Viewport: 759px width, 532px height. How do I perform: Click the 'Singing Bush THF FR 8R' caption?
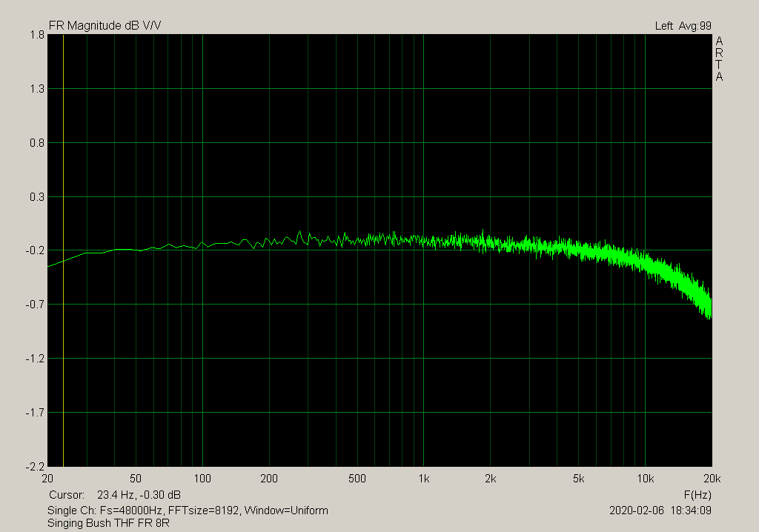[x=108, y=523]
